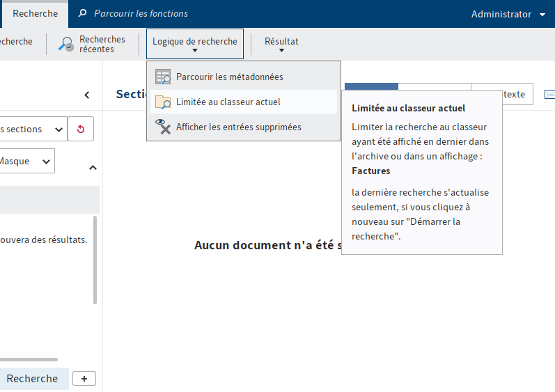This screenshot has height=392, width=555.
Task: Click the magnifier icon beside Parcourir les fonctions
Action: click(82, 13)
